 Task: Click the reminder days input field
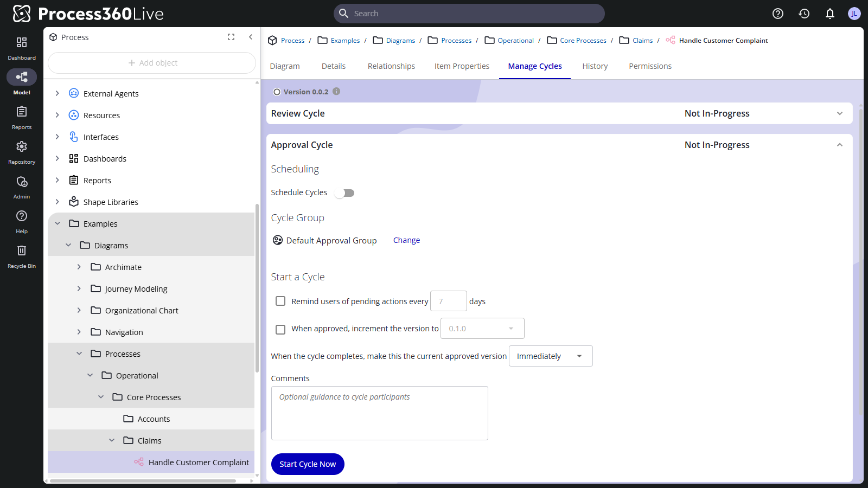(x=449, y=301)
